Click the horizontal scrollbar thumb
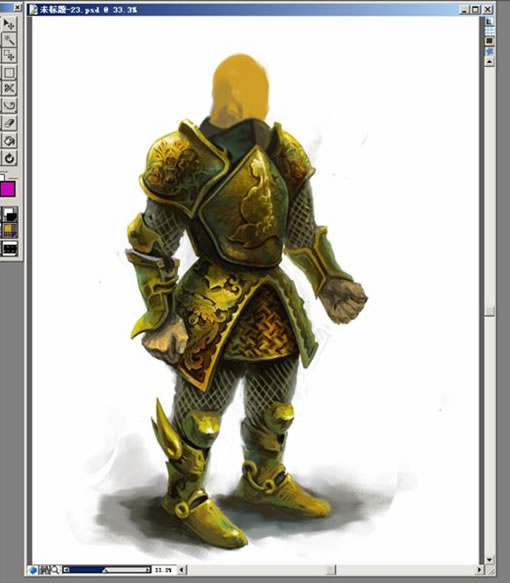Viewport: 510px width, 583px height. click(331, 569)
